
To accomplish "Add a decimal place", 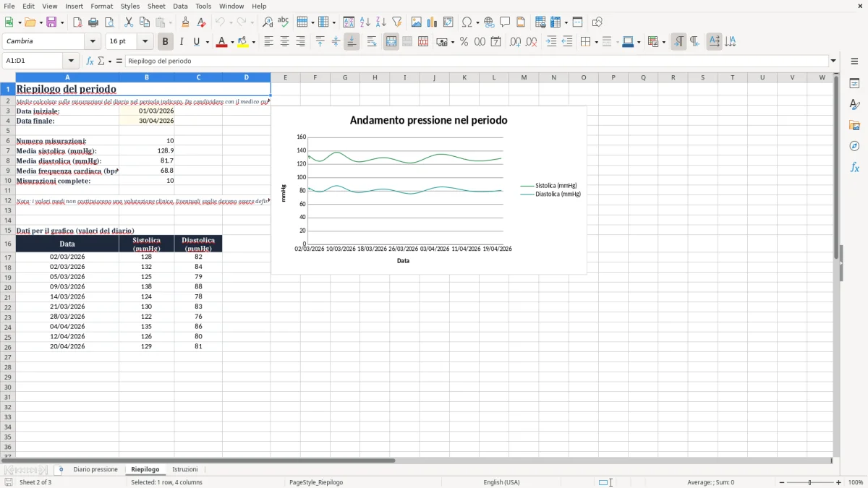I will [515, 42].
